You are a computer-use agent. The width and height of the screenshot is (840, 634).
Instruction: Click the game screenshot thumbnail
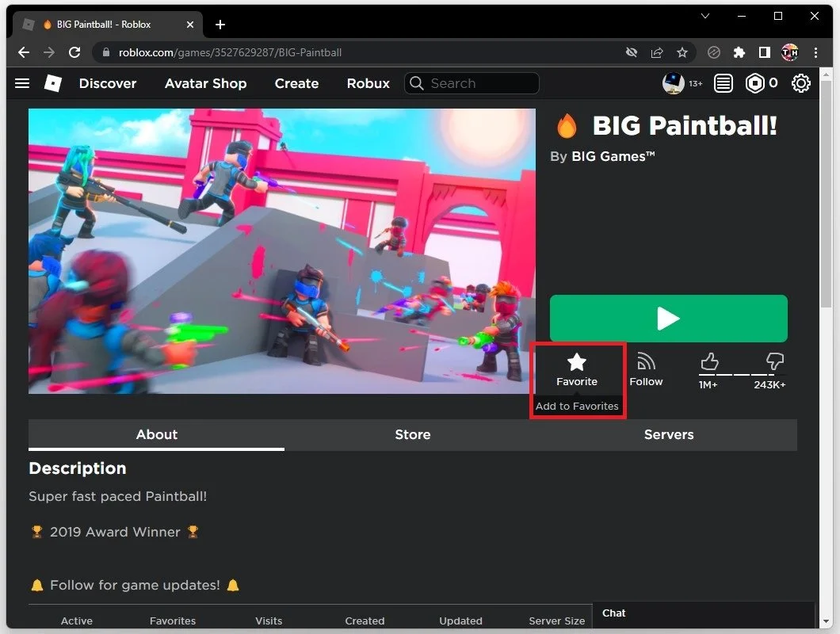point(282,251)
